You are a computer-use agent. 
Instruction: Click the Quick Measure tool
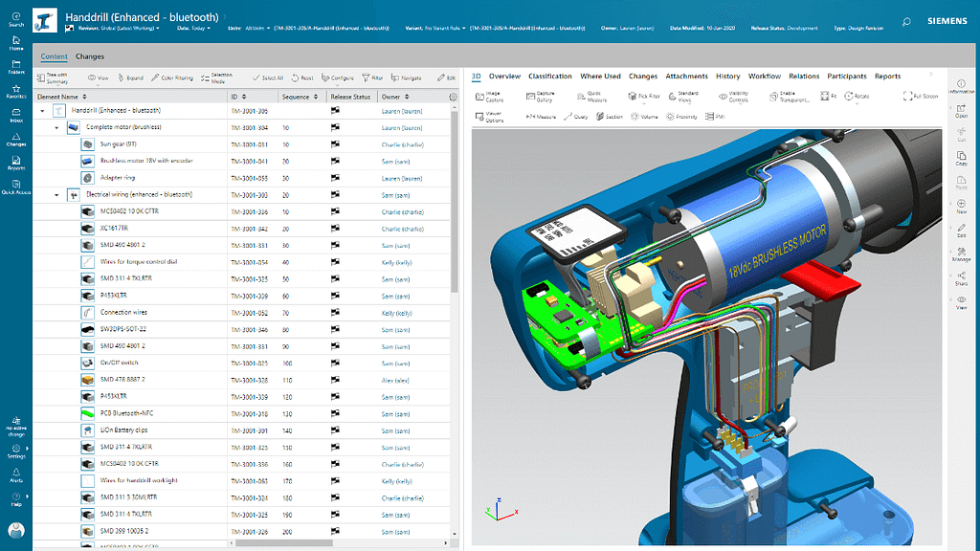591,97
